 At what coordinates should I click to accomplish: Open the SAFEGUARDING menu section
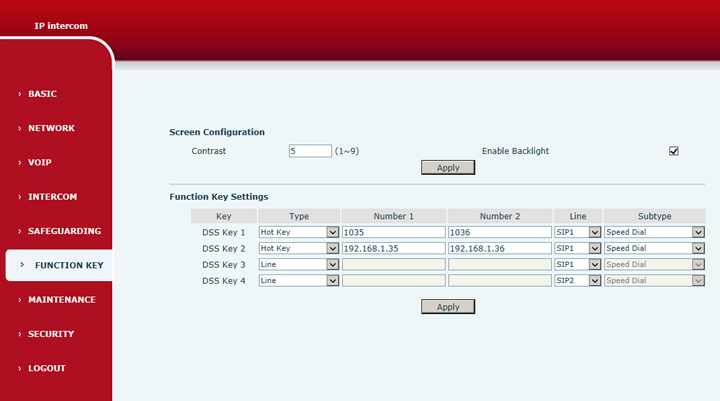coord(64,231)
